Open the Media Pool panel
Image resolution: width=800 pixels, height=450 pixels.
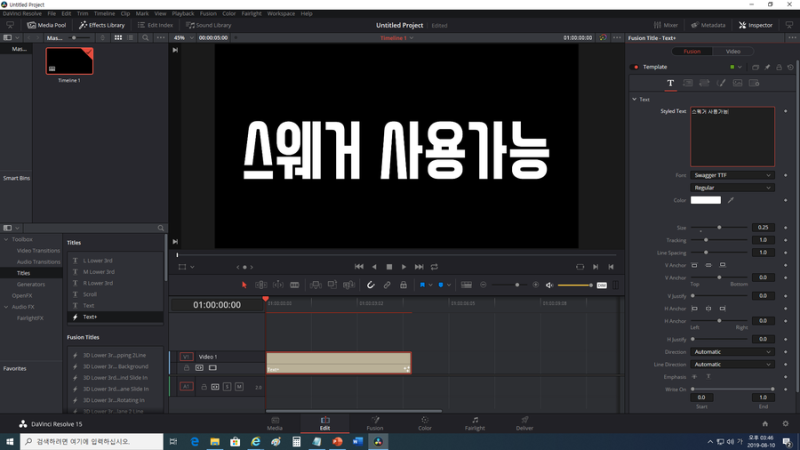[46, 25]
